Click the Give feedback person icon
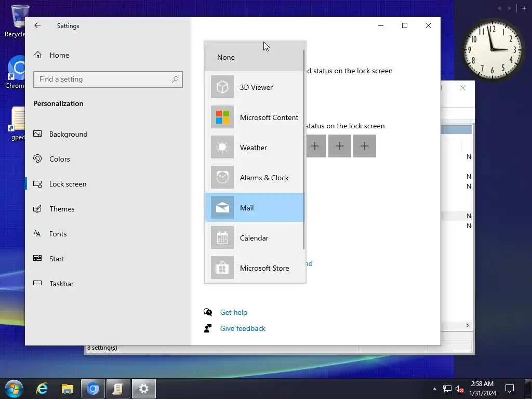Screen dimensions: 532x399 coord(208,328)
